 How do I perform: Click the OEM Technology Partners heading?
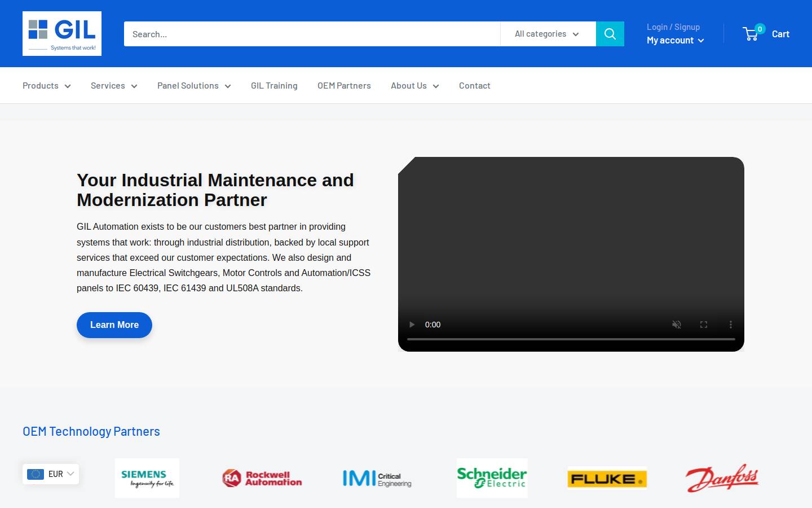tap(91, 431)
